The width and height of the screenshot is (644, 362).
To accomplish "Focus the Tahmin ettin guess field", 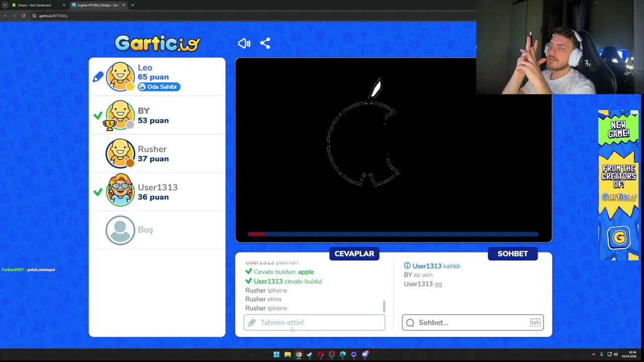I will coord(314,323).
